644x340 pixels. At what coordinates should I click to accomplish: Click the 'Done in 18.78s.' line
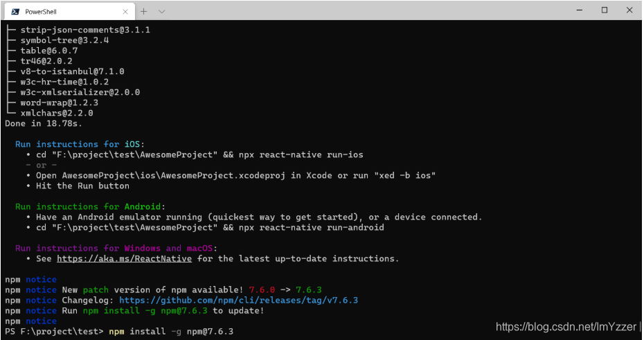pyautogui.click(x=44, y=123)
